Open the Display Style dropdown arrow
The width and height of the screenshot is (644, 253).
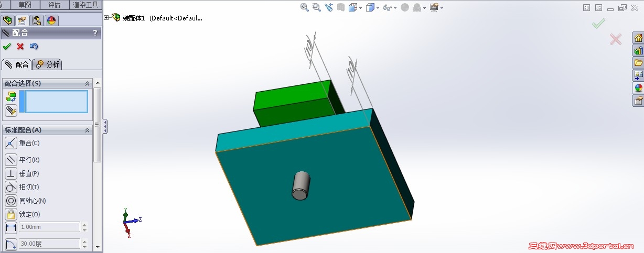tap(378, 8)
